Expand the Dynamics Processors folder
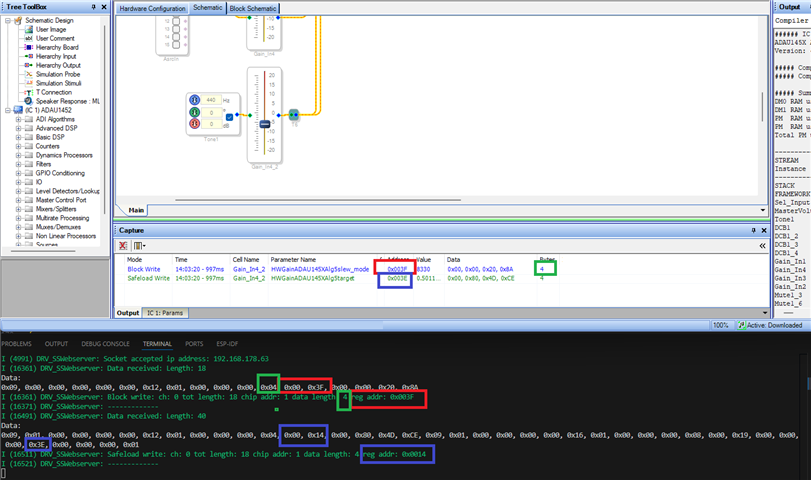The height and width of the screenshot is (480, 811). (18, 155)
